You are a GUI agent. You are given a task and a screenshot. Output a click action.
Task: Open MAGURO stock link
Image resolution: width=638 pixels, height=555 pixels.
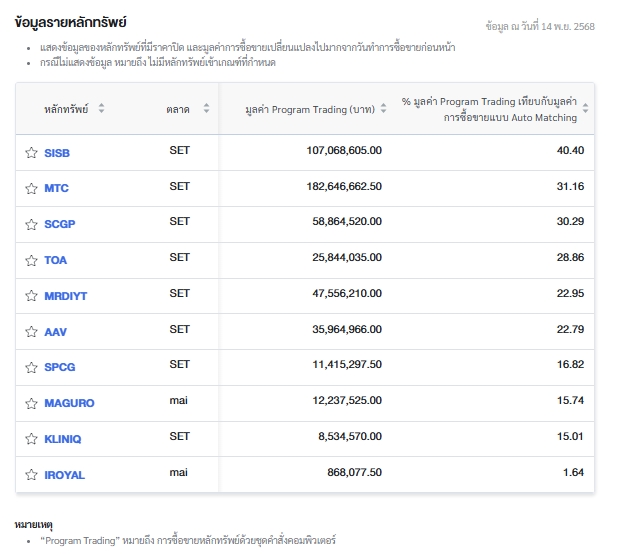tap(69, 403)
